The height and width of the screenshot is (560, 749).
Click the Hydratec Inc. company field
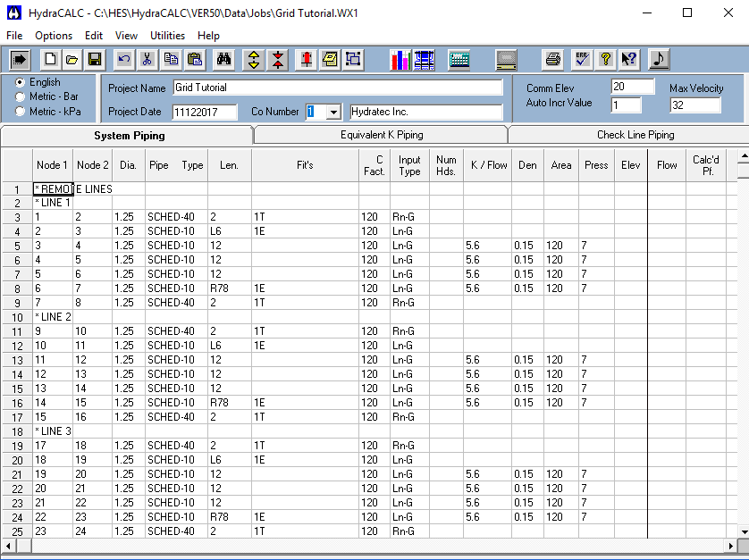point(426,113)
